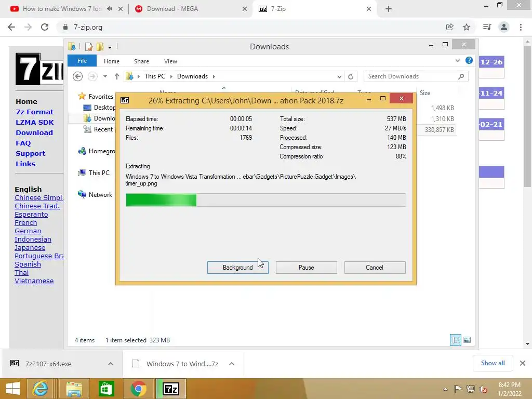Image resolution: width=532 pixels, height=399 pixels.
Task: Click the volume icon in system tray
Action: [x=483, y=389]
